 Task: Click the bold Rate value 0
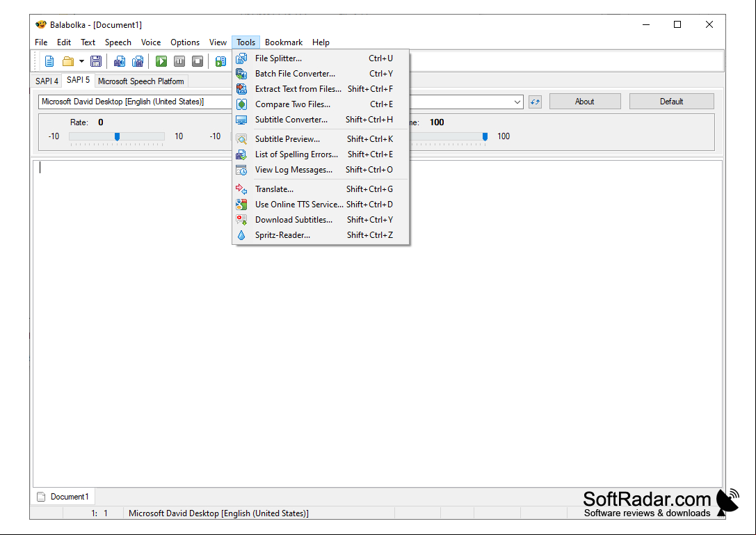click(101, 122)
